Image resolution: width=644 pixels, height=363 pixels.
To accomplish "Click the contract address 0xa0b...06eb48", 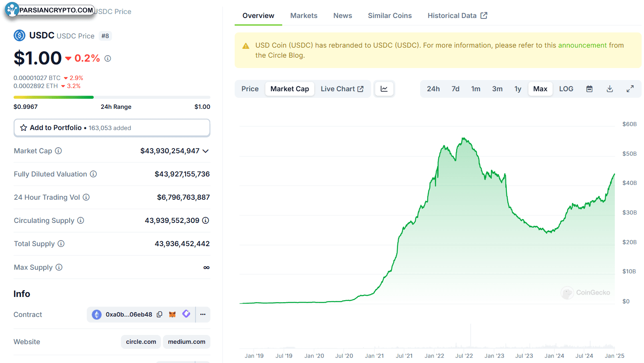I will click(129, 315).
